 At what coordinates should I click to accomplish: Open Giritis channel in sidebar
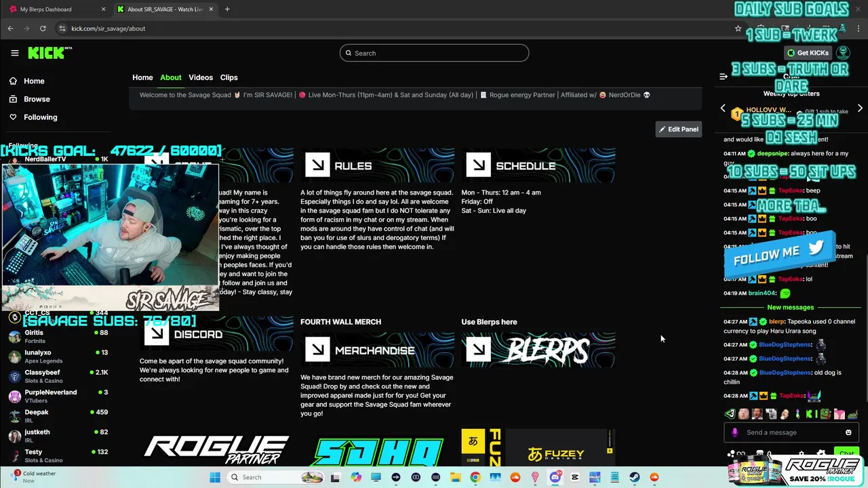pos(58,337)
